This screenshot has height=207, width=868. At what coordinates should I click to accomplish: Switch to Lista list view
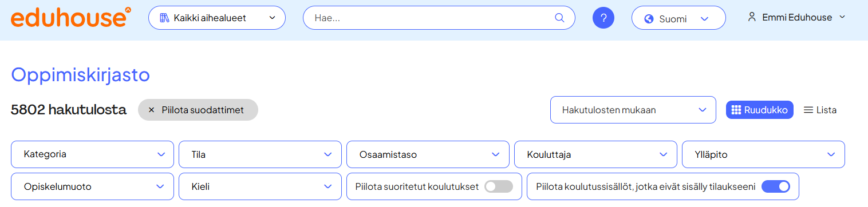click(820, 110)
